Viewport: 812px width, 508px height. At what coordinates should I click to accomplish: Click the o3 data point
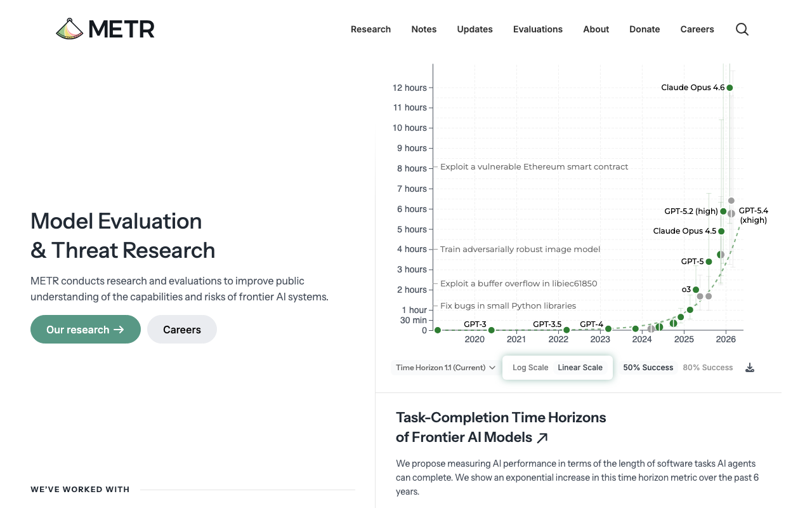[x=696, y=290]
